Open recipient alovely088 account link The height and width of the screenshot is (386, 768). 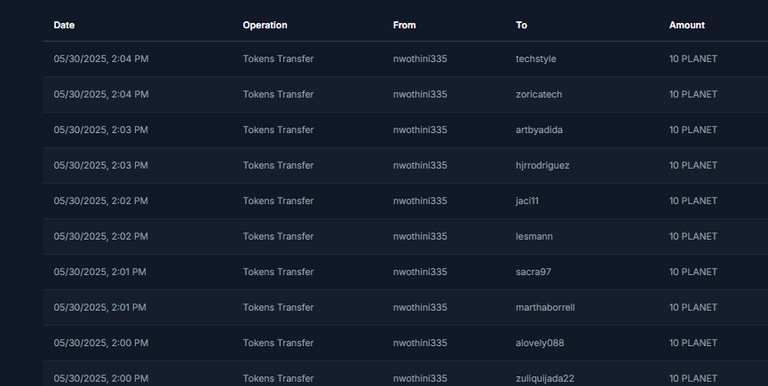tap(539, 343)
